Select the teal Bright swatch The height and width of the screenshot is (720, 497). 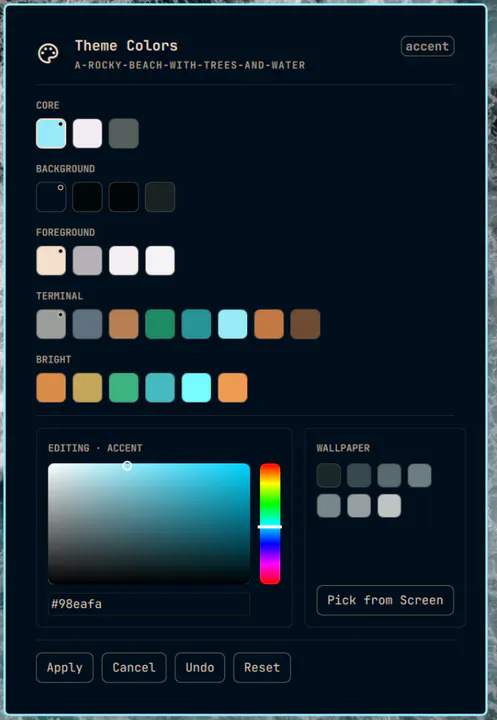point(160,388)
